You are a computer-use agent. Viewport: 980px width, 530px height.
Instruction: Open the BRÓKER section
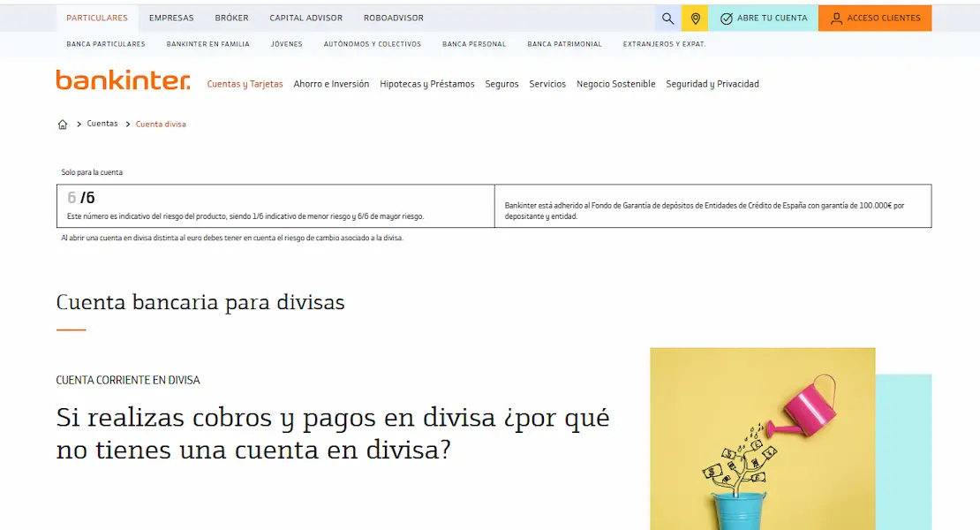coord(231,17)
